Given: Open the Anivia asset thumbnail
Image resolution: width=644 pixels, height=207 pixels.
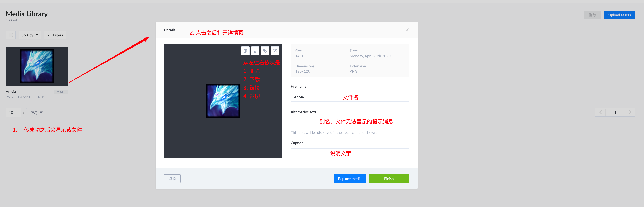Looking at the screenshot, I should 37,66.
